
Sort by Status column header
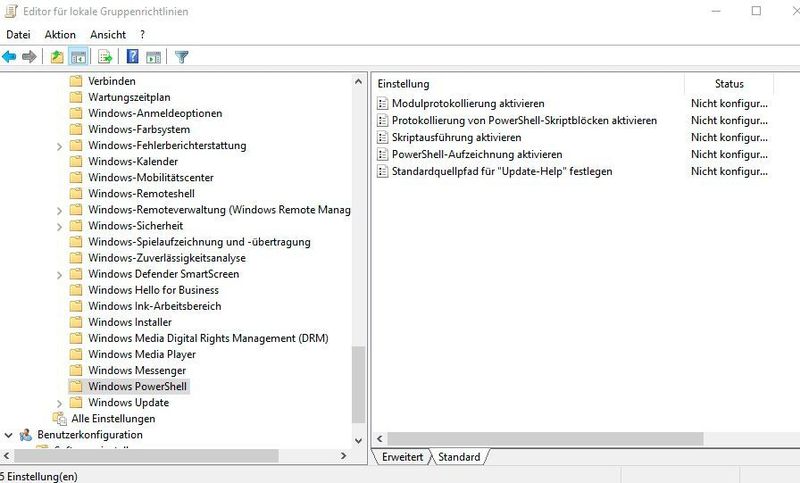click(x=729, y=84)
